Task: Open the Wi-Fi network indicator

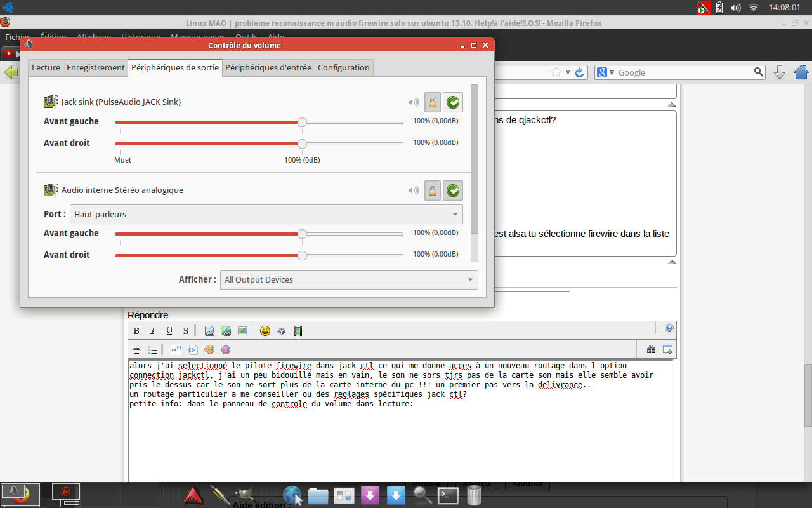Action: pos(754,8)
